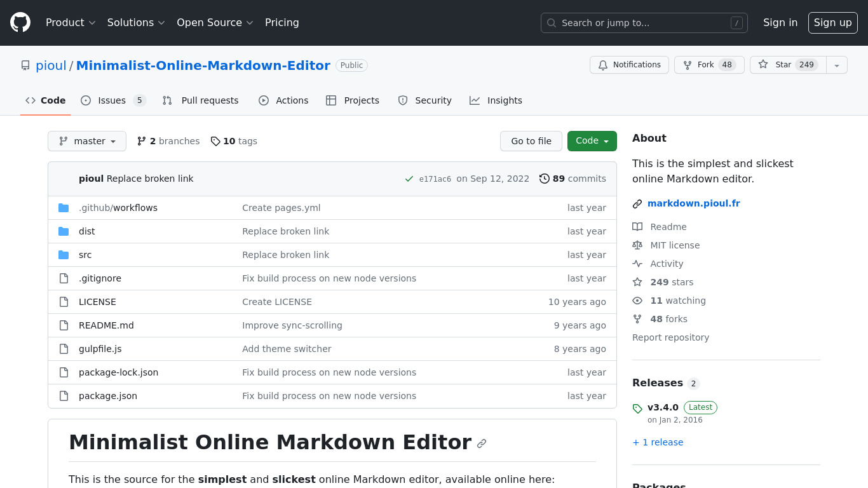Screen dimensions: 868x488
Task: Open the pioul owner profile link
Action: click(x=51, y=65)
